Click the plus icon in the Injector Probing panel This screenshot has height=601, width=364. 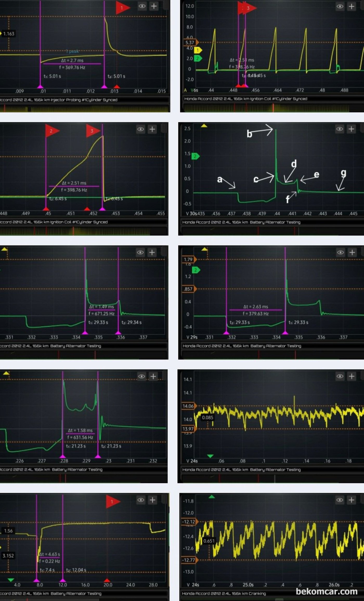point(154,6)
